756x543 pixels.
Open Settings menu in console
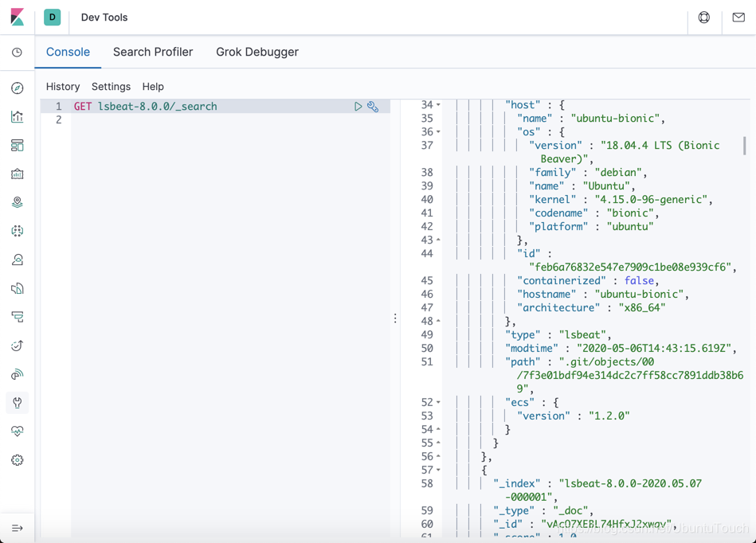point(111,87)
